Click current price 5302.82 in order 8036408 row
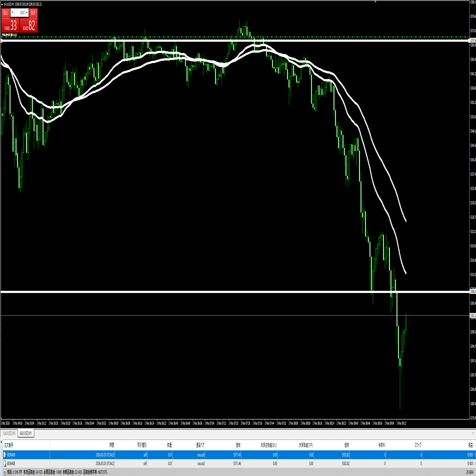 [x=346, y=463]
